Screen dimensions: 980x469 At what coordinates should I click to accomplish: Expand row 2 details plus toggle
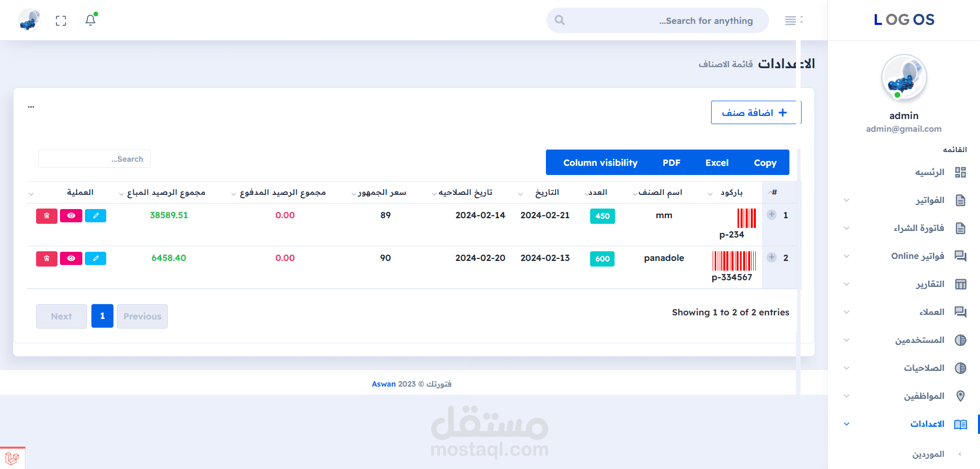click(x=772, y=257)
